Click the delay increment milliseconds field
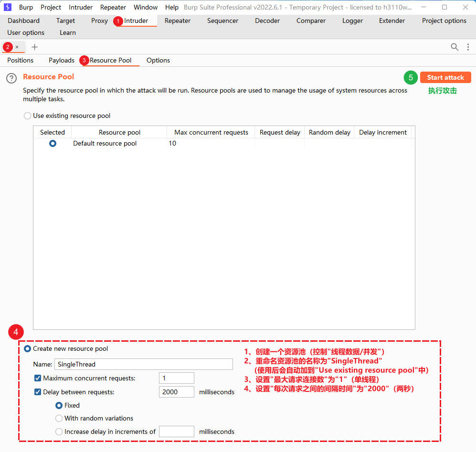The width and height of the screenshot is (476, 452). click(x=176, y=431)
